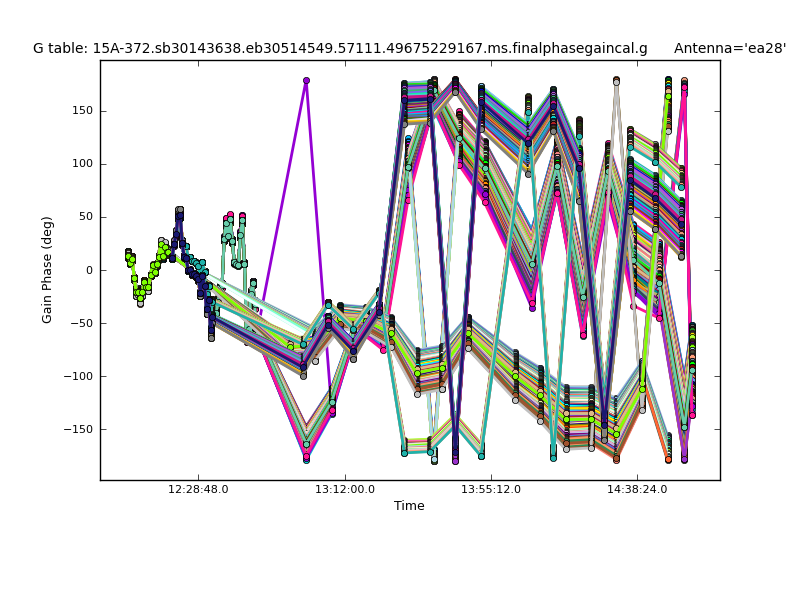Click the dark blue peak cluster near 12:28:48
Screen dimensions: 800x600
(179, 213)
